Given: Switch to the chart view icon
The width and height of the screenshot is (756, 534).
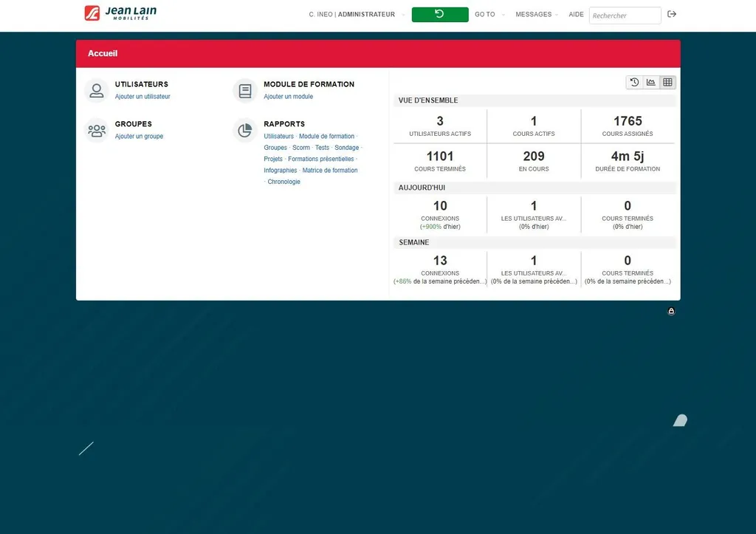Looking at the screenshot, I should [651, 83].
